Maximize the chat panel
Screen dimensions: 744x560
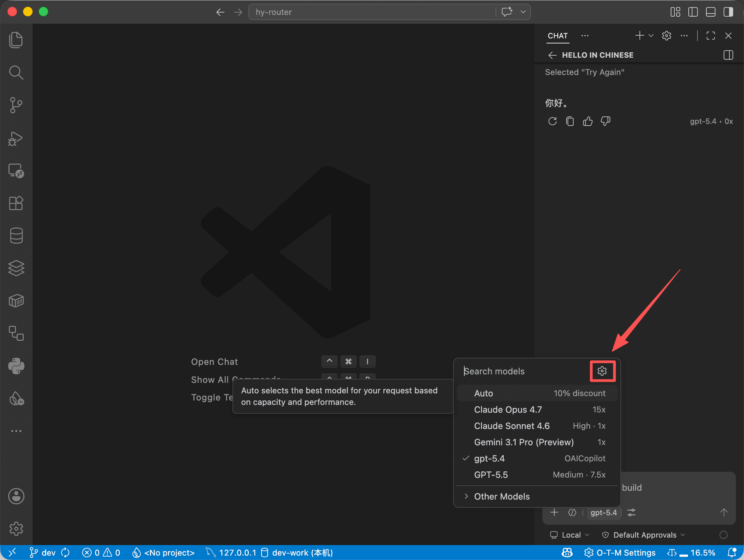(711, 36)
